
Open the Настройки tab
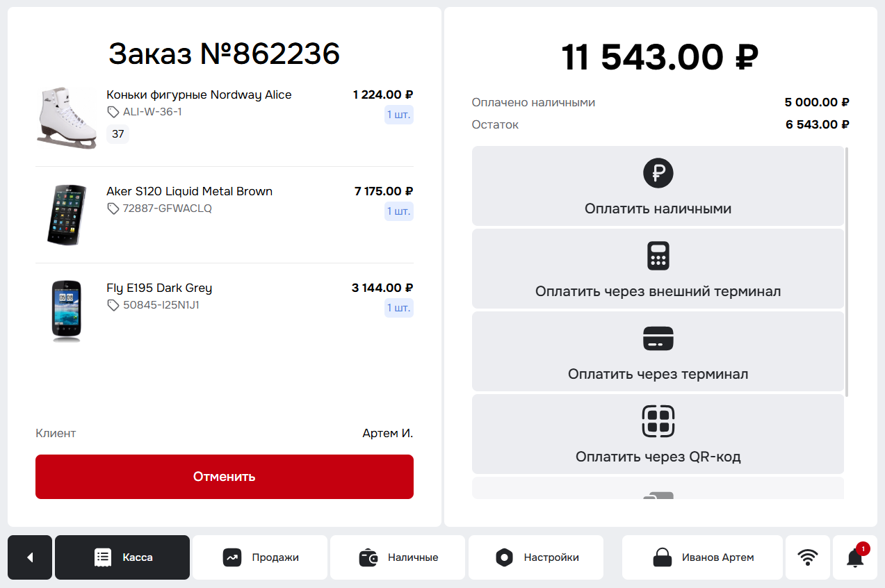click(x=536, y=557)
